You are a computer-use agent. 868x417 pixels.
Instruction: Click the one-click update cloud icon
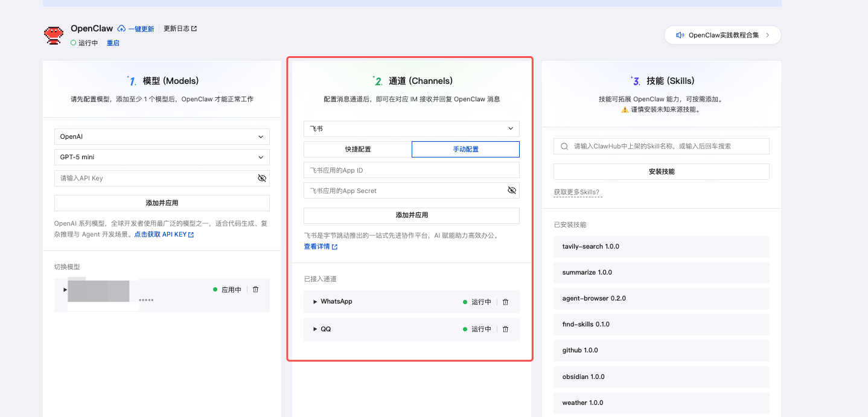click(x=121, y=29)
